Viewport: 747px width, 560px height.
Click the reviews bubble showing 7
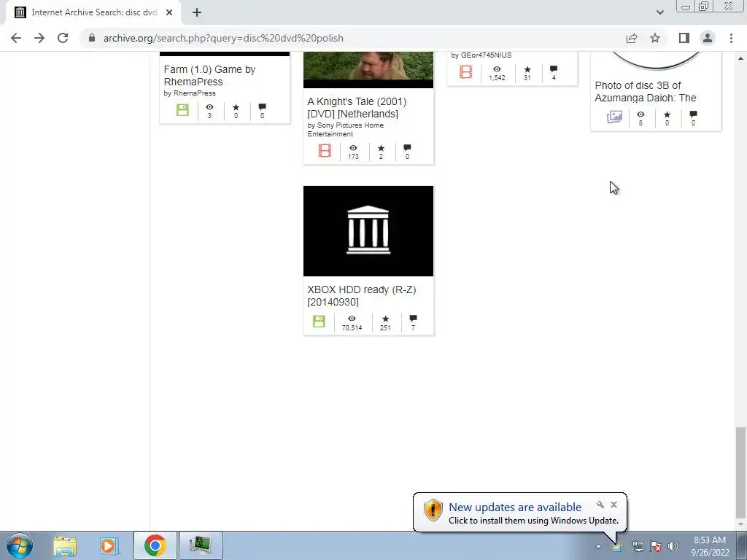413,319
